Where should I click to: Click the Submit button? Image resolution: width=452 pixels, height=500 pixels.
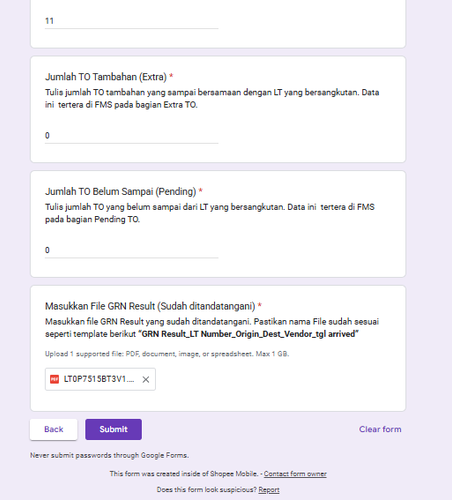pos(113,429)
